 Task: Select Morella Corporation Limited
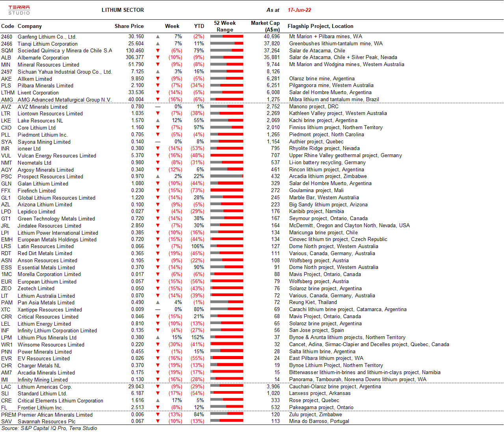click(49, 274)
